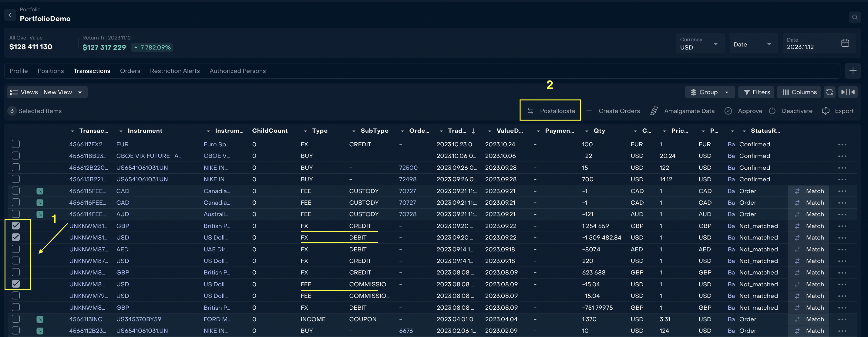The height and width of the screenshot is (337, 868).
Task: Switch to the Positions tab
Action: pos(51,71)
